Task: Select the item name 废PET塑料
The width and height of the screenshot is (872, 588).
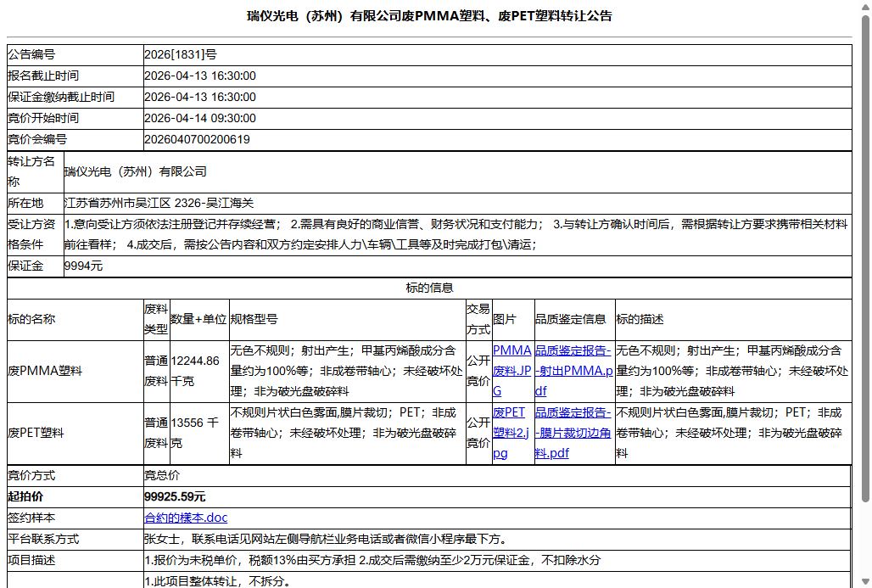Action: pos(36,433)
